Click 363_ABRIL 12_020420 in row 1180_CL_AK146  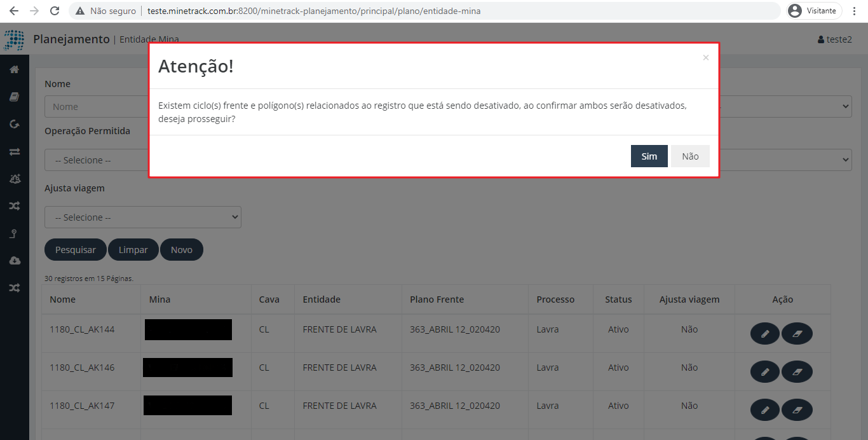pos(455,368)
